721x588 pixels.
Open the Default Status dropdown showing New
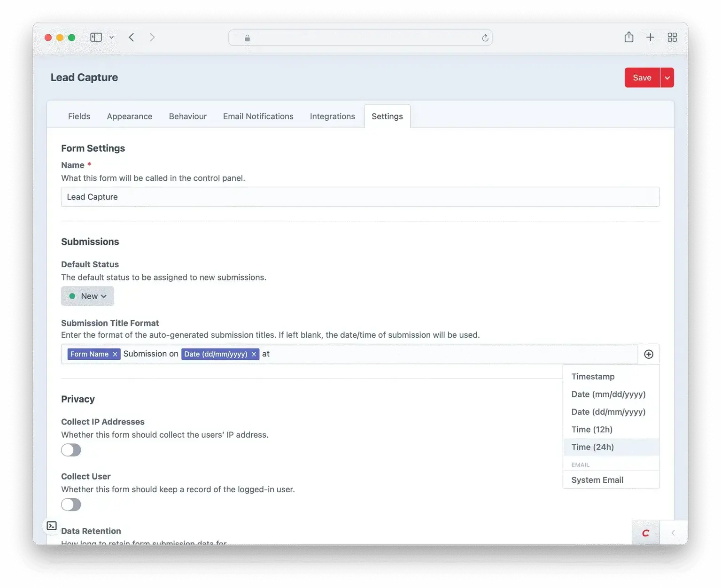click(87, 296)
